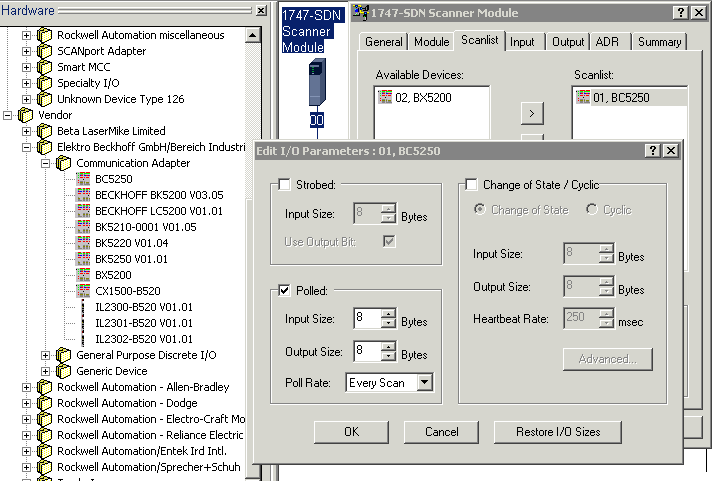712x481 pixels.
Task: Switch to the Module tab
Action: point(431,42)
